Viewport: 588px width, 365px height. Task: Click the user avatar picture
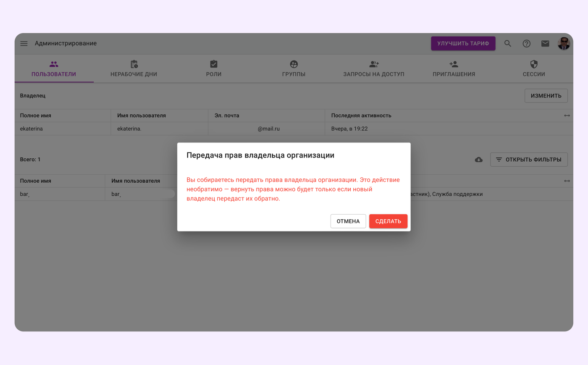(x=564, y=44)
